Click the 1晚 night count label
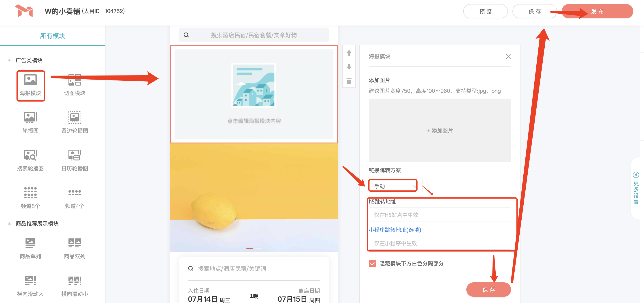The height and width of the screenshot is (303, 644). [x=254, y=296]
